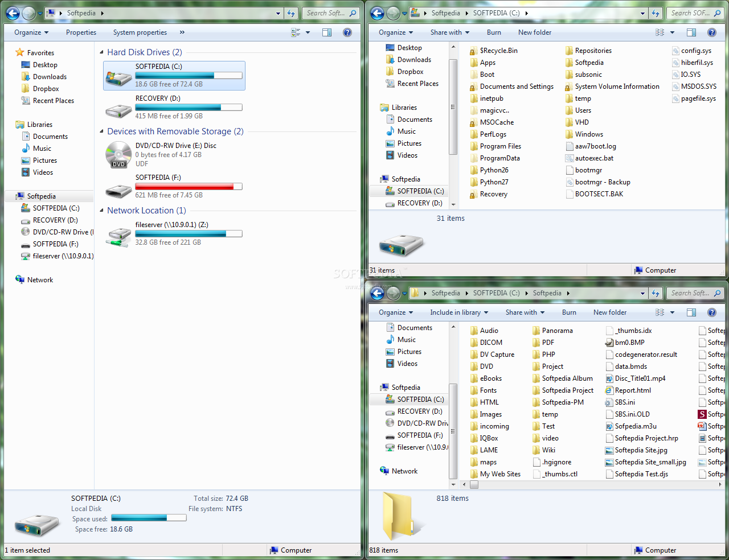Click System properties in left window toolbar
This screenshot has height=560, width=729.
pos(140,32)
